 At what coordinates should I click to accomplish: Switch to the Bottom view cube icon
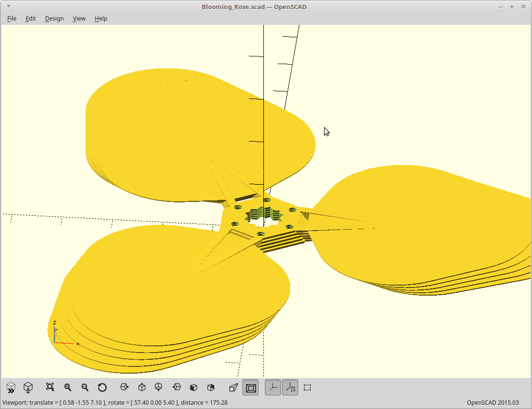pyautogui.click(x=158, y=387)
